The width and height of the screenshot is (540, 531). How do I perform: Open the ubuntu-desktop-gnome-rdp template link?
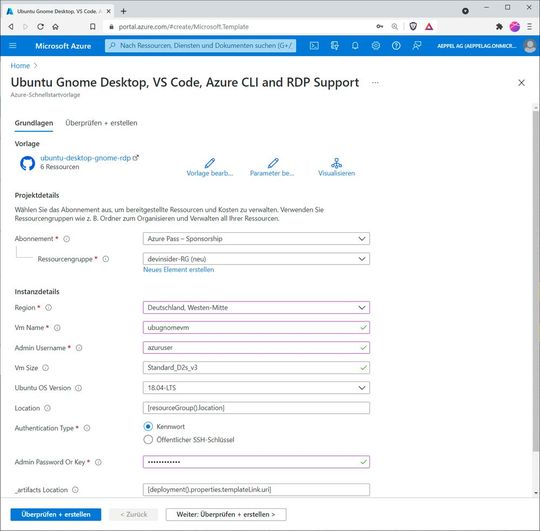pyautogui.click(x=86, y=158)
